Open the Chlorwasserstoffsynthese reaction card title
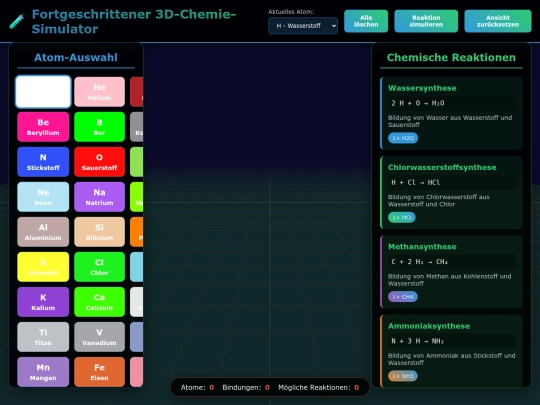The image size is (540, 405). pos(442,167)
